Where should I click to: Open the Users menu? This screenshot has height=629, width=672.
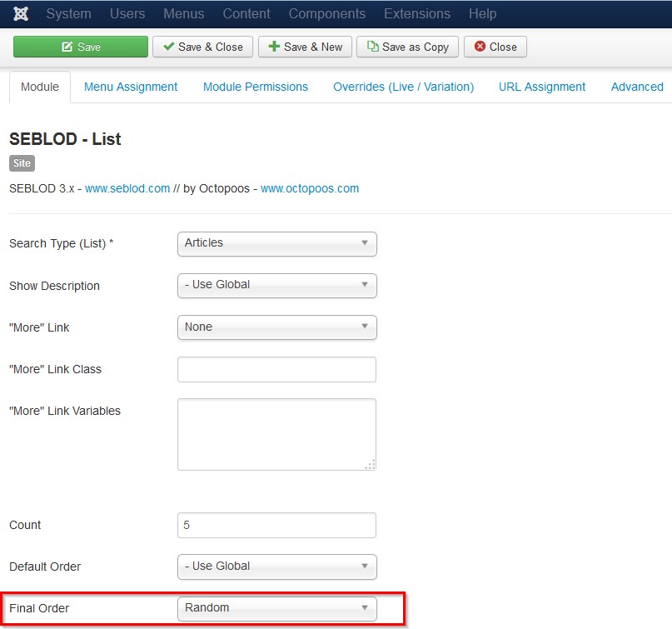point(127,13)
